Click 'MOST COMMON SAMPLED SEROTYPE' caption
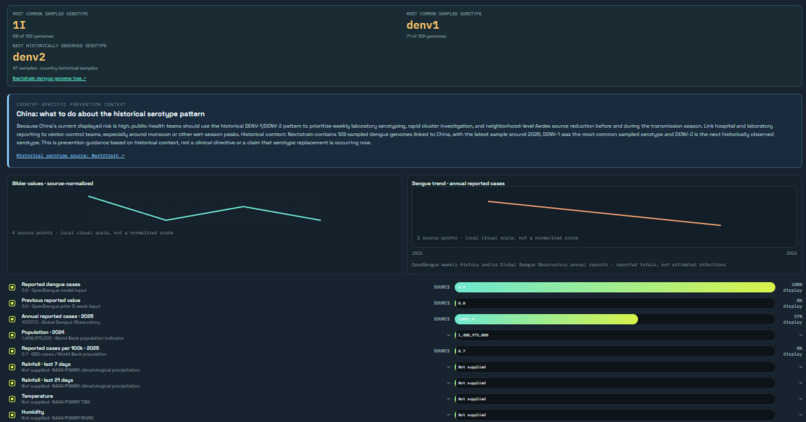The image size is (806, 422). 444,14
